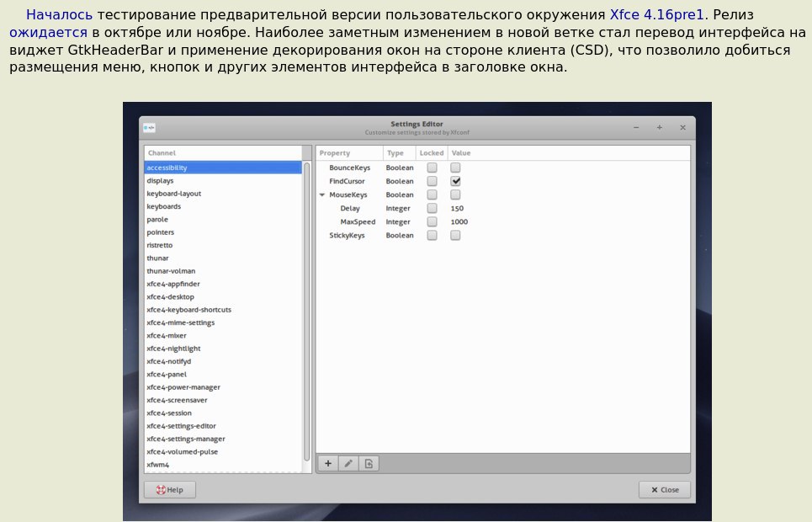The height and width of the screenshot is (522, 812).
Task: Click the Help button
Action: (170, 490)
